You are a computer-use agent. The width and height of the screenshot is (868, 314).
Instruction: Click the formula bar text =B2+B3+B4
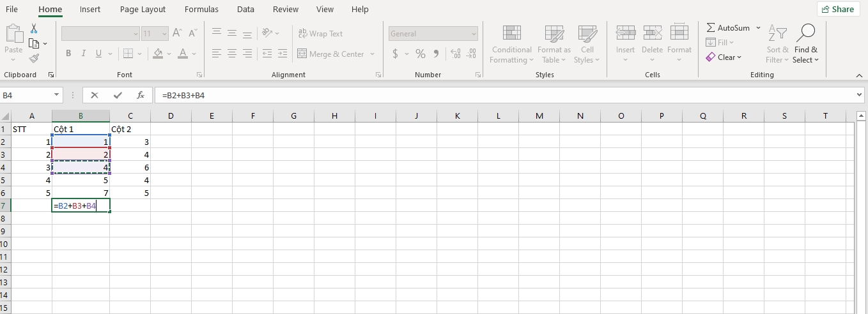pos(183,95)
